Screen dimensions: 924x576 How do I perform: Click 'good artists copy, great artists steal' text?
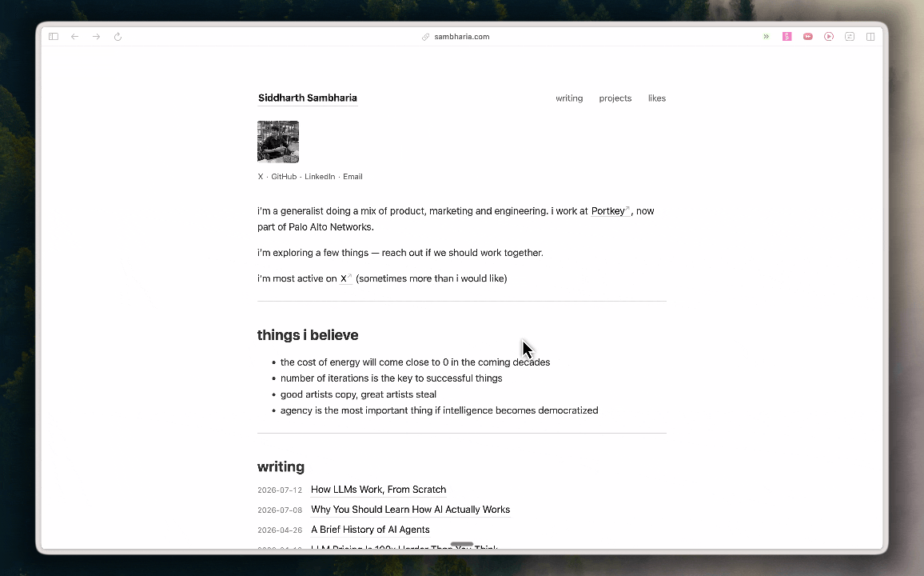click(x=358, y=394)
